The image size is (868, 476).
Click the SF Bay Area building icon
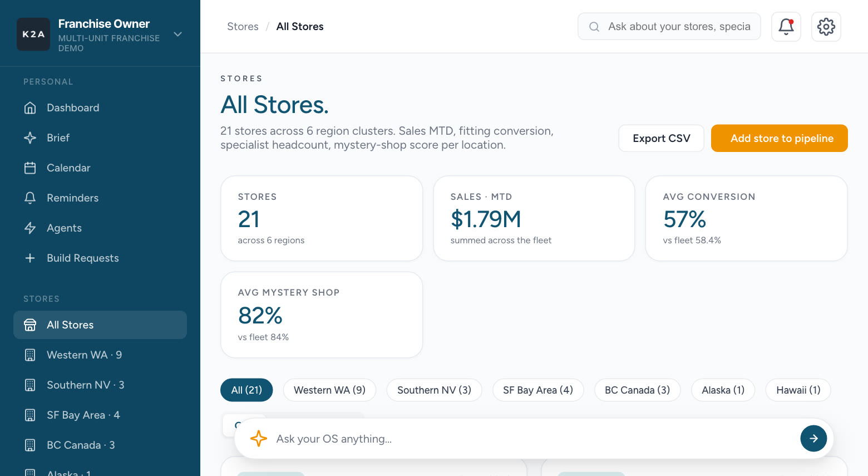[30, 415]
